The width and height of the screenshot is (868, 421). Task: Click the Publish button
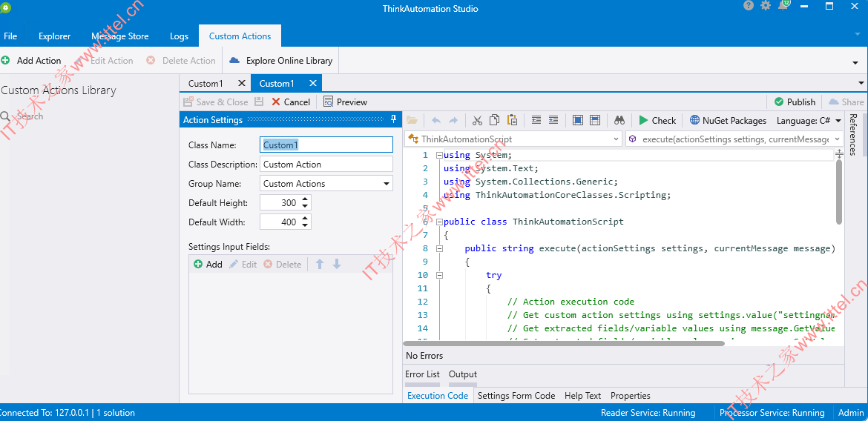click(x=795, y=102)
